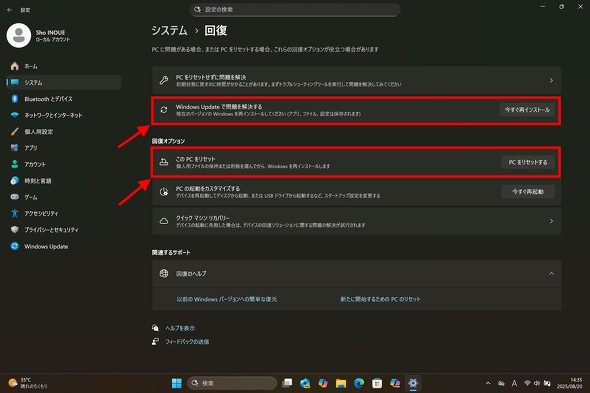Open File Explorer from the taskbar
590x393 pixels.
pyautogui.click(x=341, y=383)
